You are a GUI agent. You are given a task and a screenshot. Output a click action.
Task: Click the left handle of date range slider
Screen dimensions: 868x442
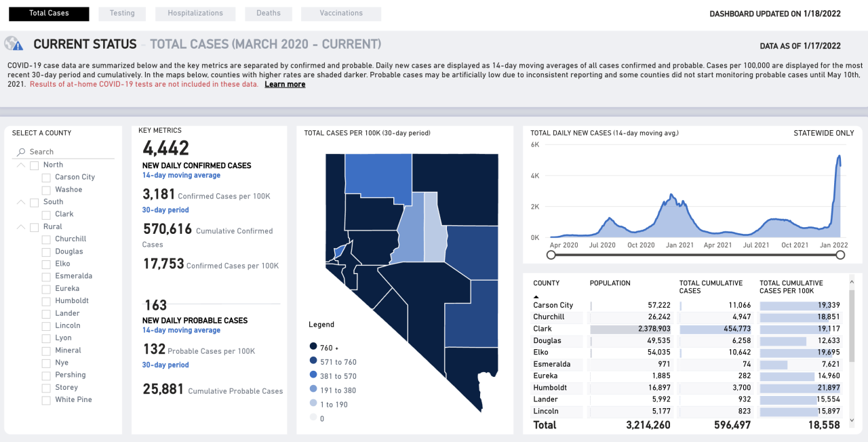551,255
